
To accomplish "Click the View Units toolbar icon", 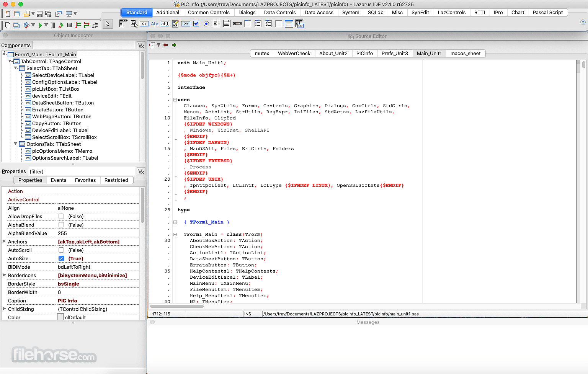I will [x=8, y=25].
